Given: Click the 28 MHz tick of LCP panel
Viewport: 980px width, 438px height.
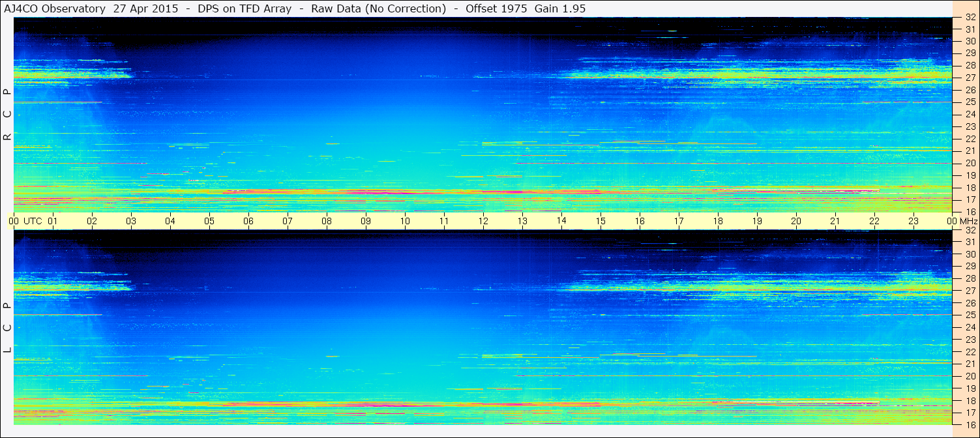Looking at the screenshot, I should click(970, 278).
